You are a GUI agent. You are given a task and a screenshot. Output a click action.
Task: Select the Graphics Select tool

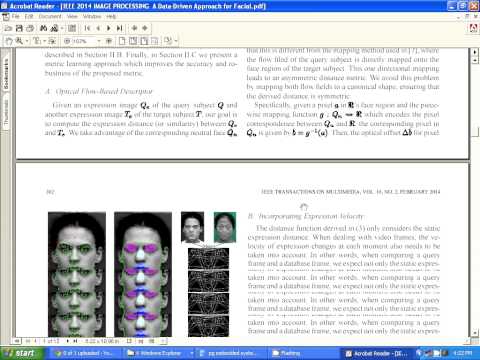coord(52,41)
